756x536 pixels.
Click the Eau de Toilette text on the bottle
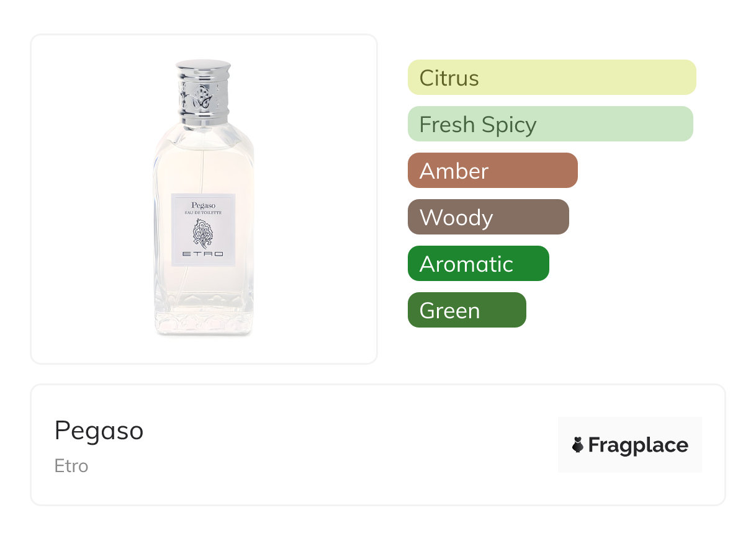click(202, 213)
